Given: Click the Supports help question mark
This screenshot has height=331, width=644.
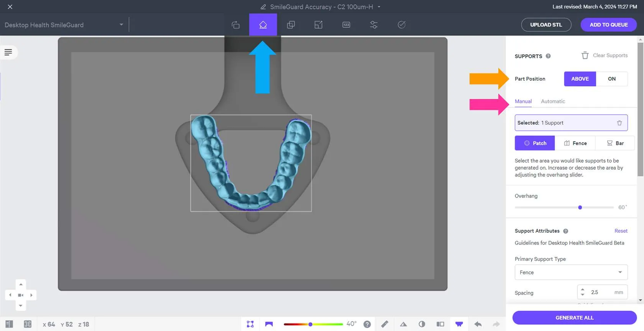Looking at the screenshot, I should (x=548, y=56).
